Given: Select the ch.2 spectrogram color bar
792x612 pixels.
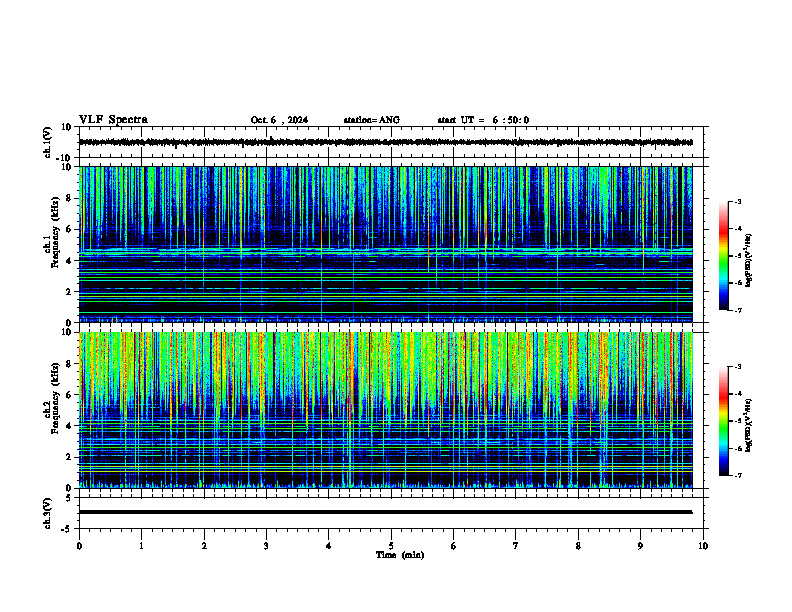Looking at the screenshot, I should [x=724, y=421].
